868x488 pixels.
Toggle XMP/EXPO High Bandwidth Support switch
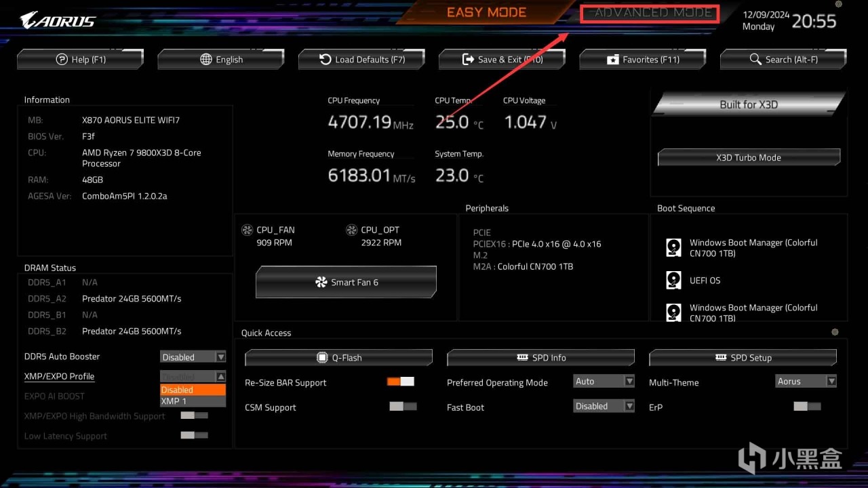(x=194, y=415)
